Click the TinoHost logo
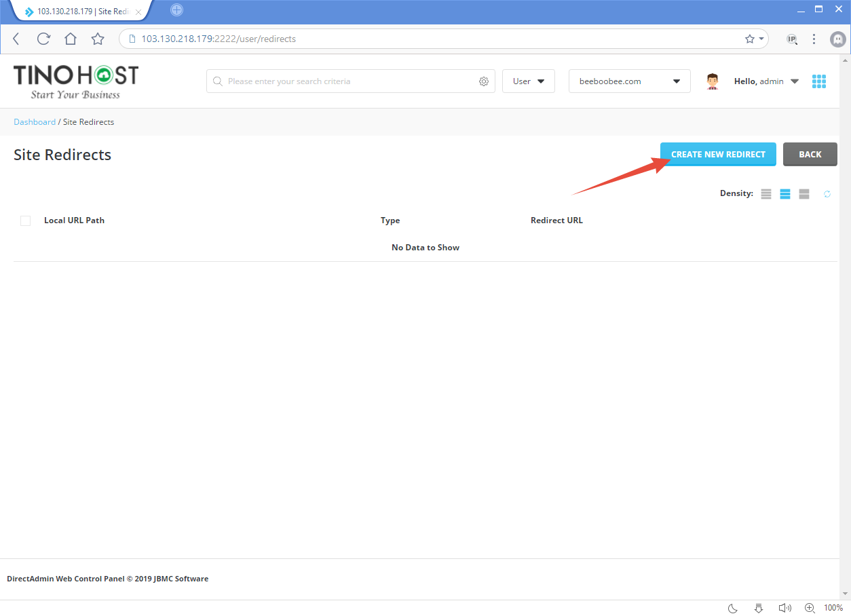 pyautogui.click(x=75, y=81)
